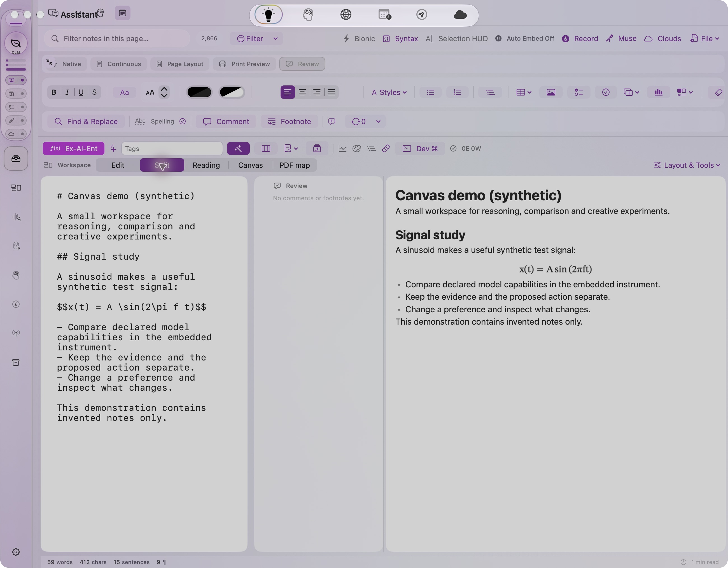The width and height of the screenshot is (728, 568).
Task: Open the paper plane send icon
Action: pos(422,15)
